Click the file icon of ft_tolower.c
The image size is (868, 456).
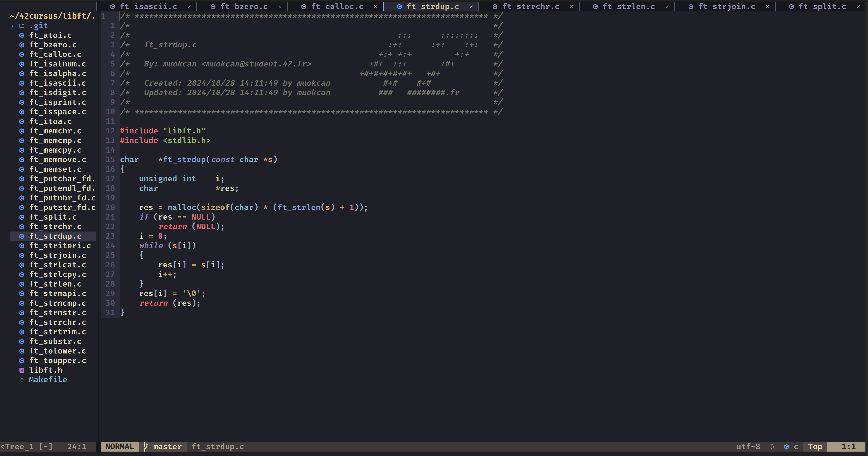(22, 351)
